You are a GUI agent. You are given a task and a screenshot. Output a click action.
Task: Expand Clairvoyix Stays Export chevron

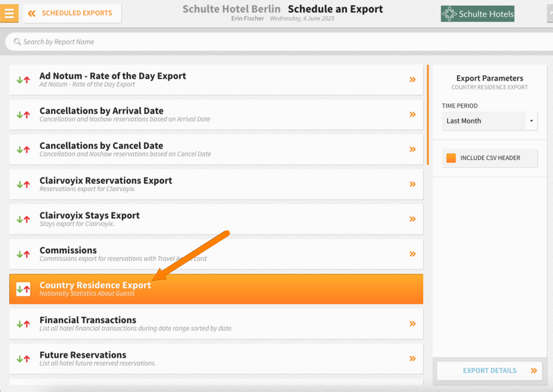pos(412,219)
